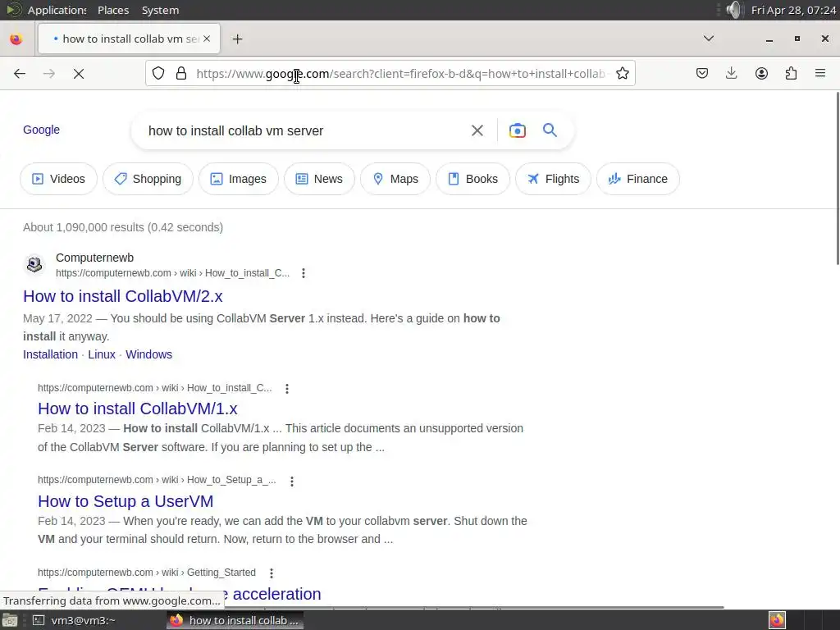Open the Firefox extensions menu
The image size is (840, 630).
point(791,73)
